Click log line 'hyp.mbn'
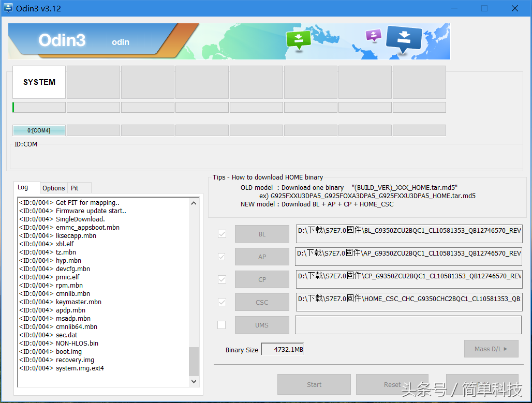Screen dimensions: 532x403 (x=50, y=261)
